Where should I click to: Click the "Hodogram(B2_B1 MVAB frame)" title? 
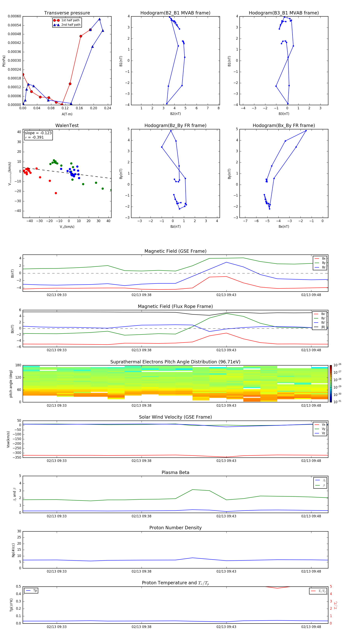tap(175, 13)
